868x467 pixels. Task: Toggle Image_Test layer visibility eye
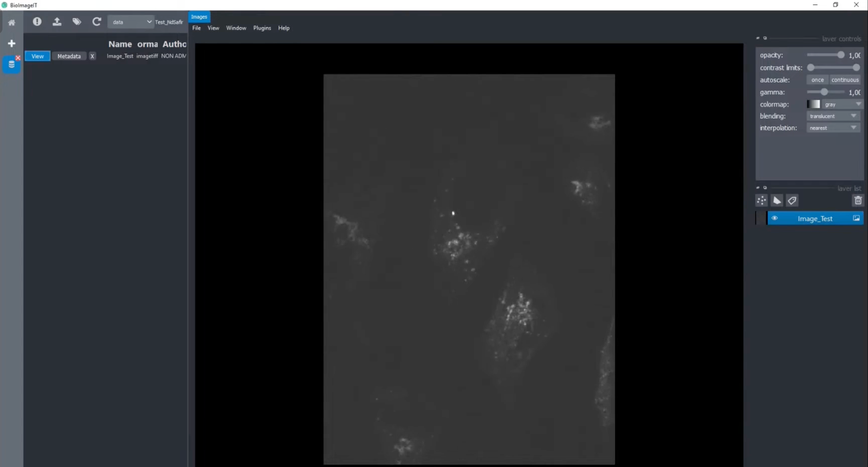pyautogui.click(x=775, y=218)
